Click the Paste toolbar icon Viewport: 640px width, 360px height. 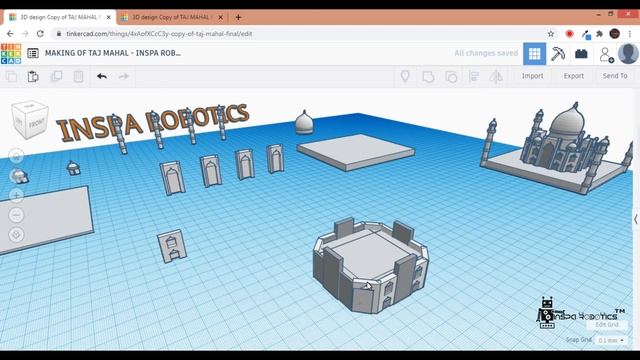tap(33, 76)
